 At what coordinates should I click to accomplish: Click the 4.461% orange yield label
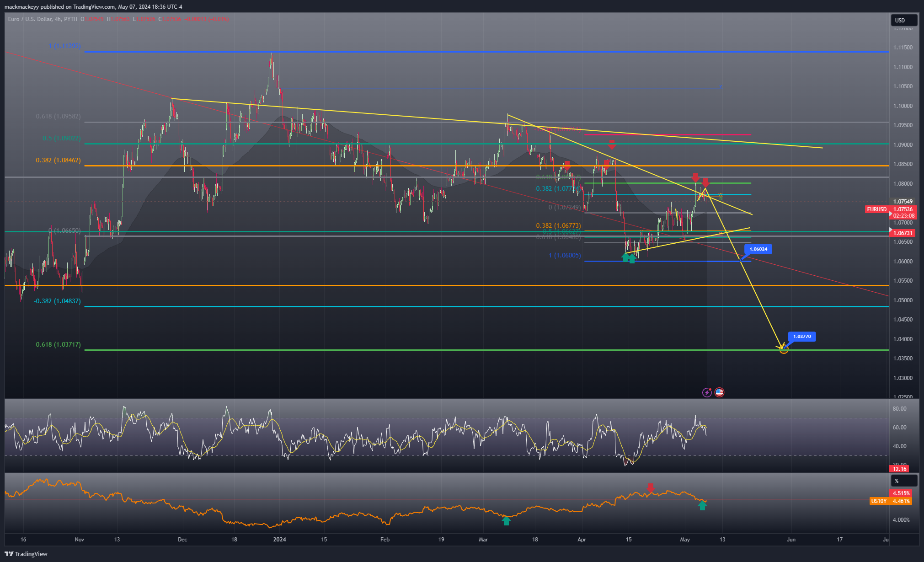click(901, 501)
